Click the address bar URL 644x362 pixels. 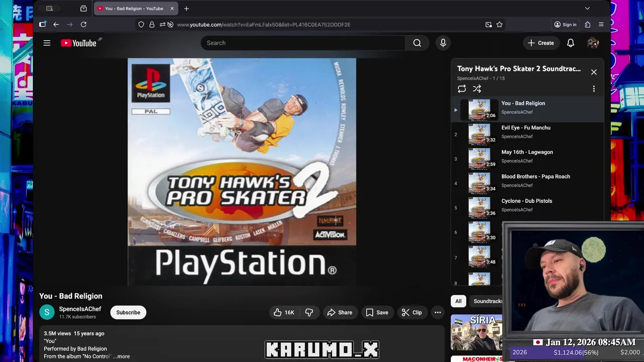[x=264, y=25]
